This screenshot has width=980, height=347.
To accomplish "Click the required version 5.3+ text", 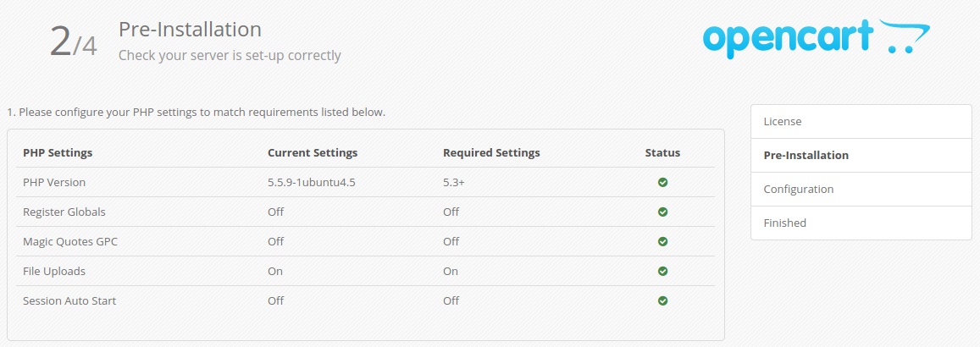I will [453, 182].
